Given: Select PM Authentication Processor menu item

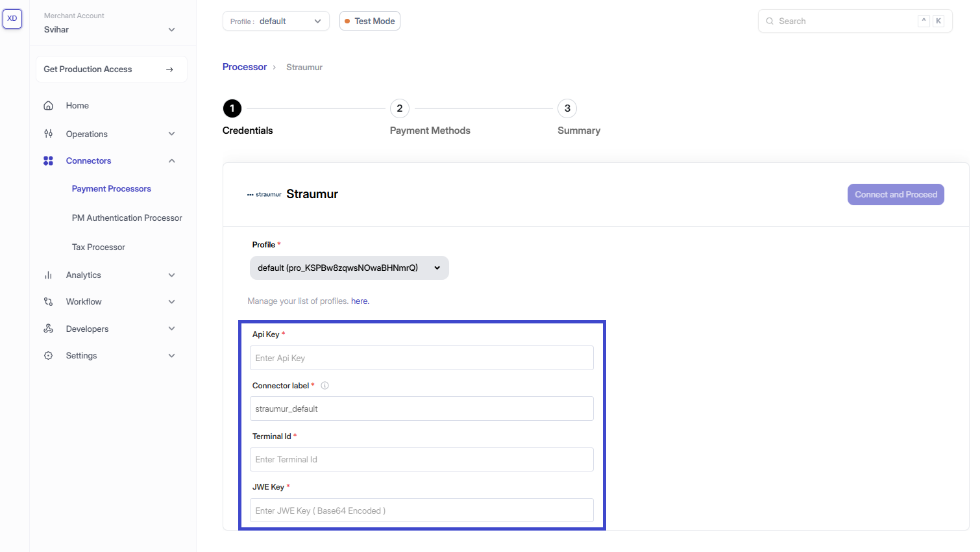Looking at the screenshot, I should pyautogui.click(x=127, y=218).
